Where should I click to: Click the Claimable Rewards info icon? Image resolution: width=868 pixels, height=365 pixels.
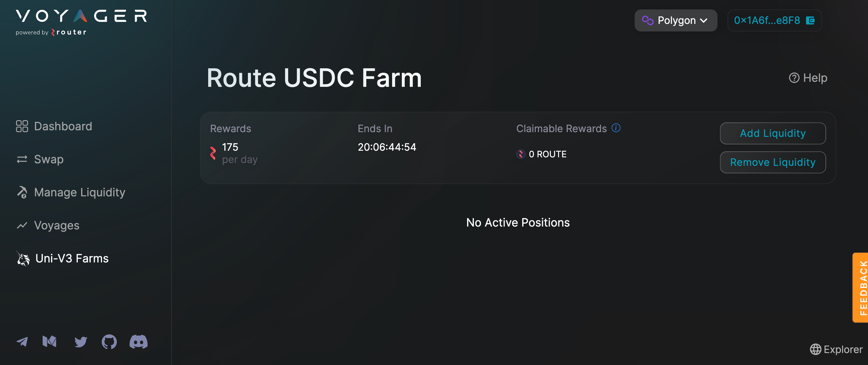tap(616, 128)
